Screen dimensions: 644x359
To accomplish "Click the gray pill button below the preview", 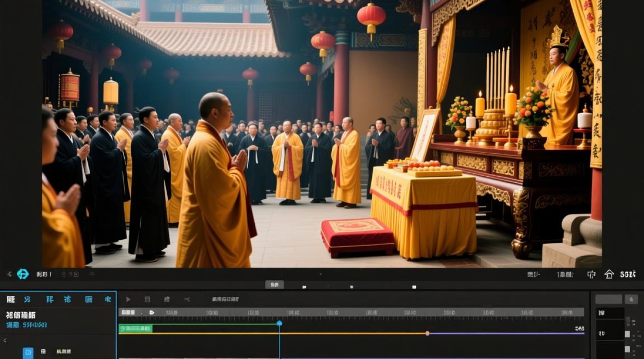I will pos(275,284).
